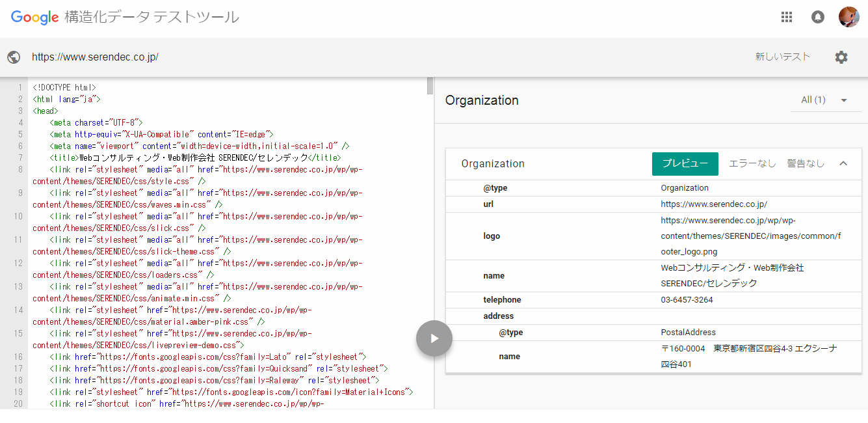Click the エラーなし status
The width and height of the screenshot is (868, 423).
tap(752, 163)
